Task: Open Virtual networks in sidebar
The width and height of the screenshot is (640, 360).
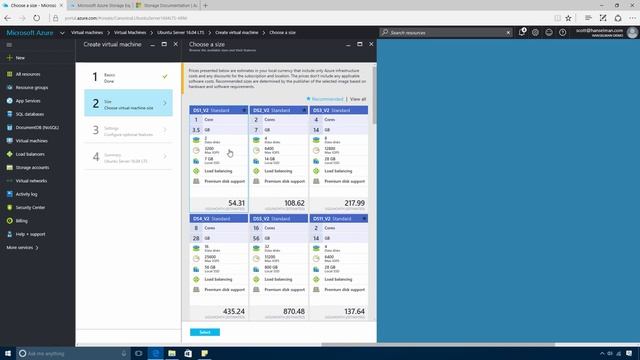Action: pos(31,181)
